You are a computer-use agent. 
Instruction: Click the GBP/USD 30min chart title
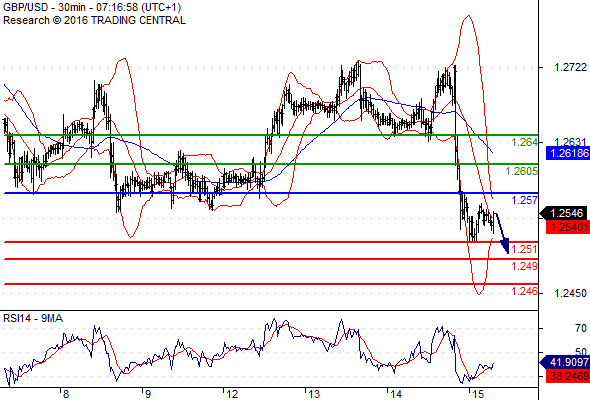pos(92,8)
